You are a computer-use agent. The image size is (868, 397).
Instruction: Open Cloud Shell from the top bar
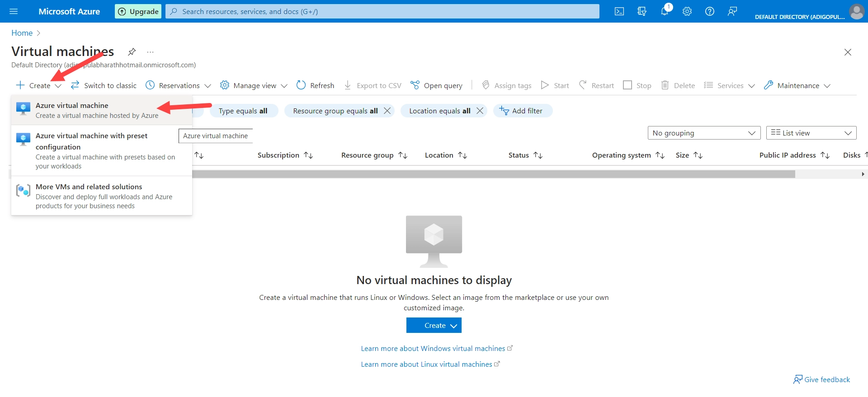[619, 11]
